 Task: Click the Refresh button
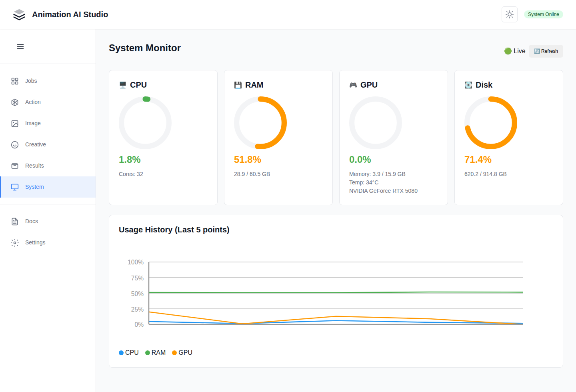point(546,51)
